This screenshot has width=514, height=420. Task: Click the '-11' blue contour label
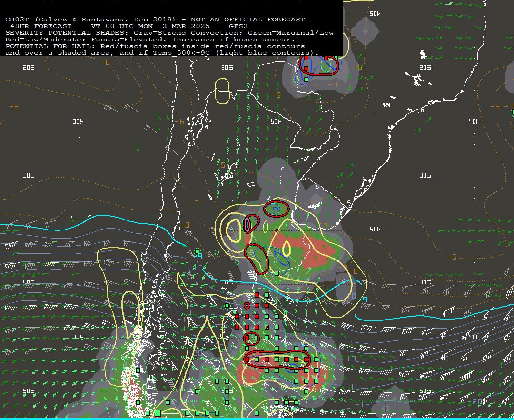tap(343, 339)
